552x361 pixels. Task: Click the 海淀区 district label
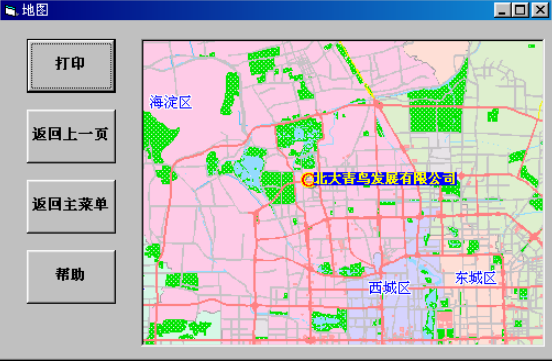[171, 102]
